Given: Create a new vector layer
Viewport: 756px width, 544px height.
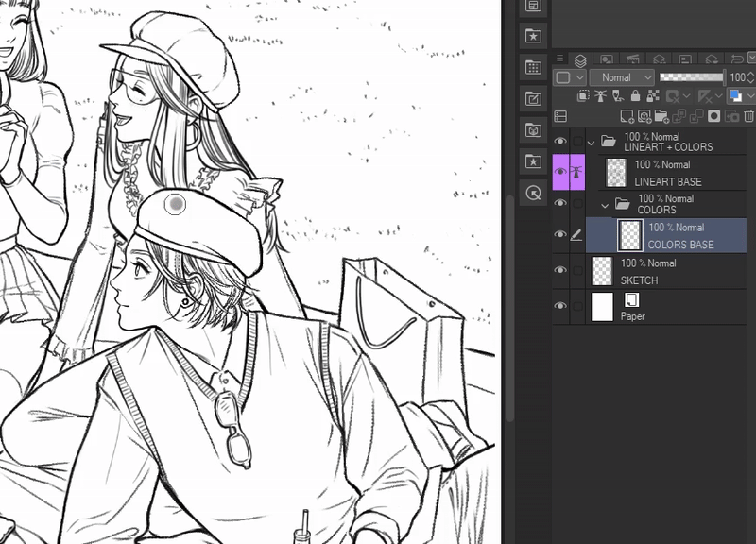Looking at the screenshot, I should 644,116.
